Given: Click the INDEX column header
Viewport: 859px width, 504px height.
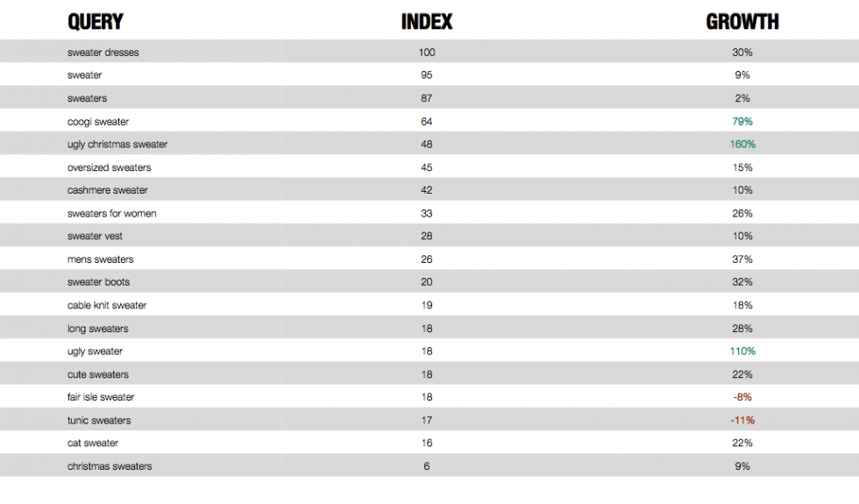Looking at the screenshot, I should click(427, 22).
